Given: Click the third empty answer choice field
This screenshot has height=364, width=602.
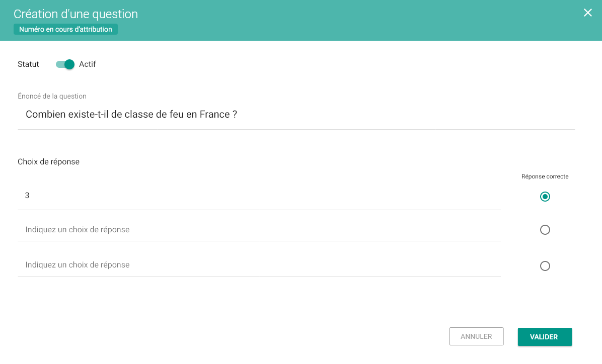Looking at the screenshot, I should (x=259, y=265).
